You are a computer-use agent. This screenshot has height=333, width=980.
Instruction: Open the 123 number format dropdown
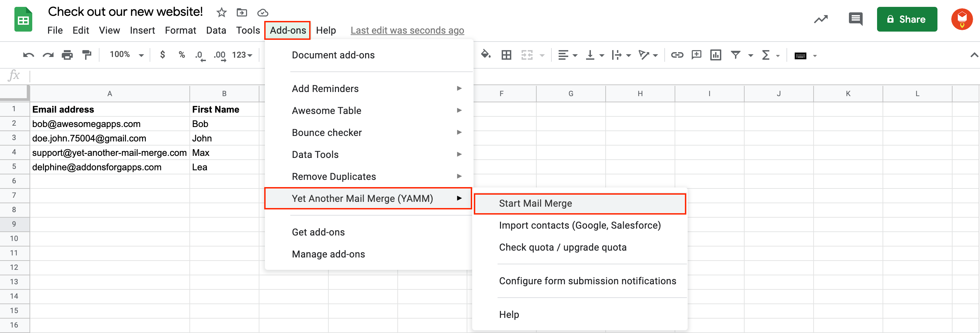(242, 55)
